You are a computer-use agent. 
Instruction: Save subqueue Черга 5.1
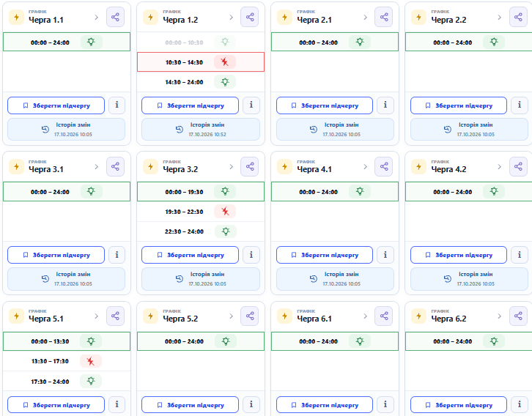pyautogui.click(x=56, y=405)
